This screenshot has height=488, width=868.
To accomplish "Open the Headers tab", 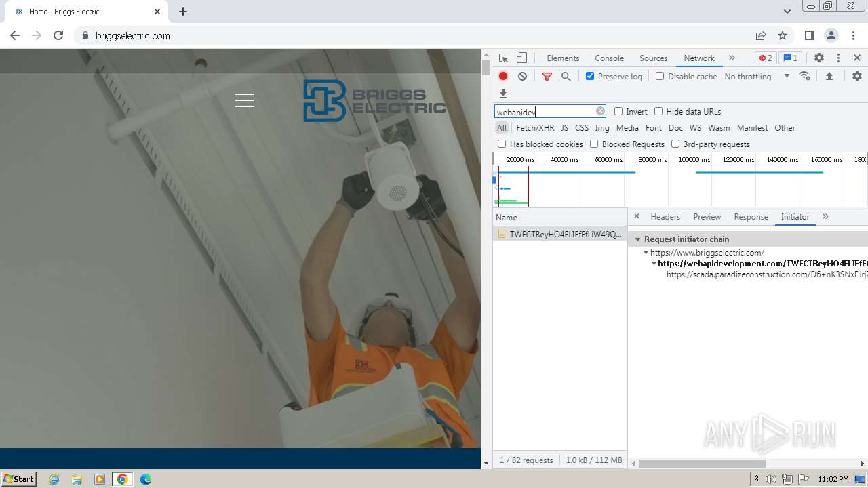I will (665, 217).
